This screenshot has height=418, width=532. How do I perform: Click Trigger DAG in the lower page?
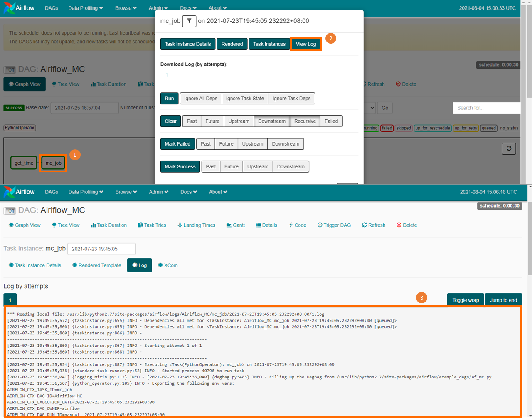(334, 225)
